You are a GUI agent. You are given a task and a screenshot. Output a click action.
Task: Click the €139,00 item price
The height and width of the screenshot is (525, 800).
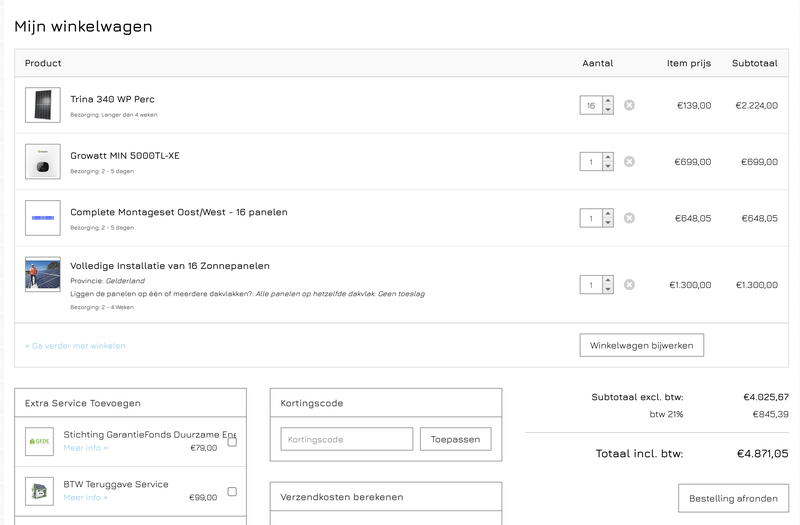tap(694, 106)
